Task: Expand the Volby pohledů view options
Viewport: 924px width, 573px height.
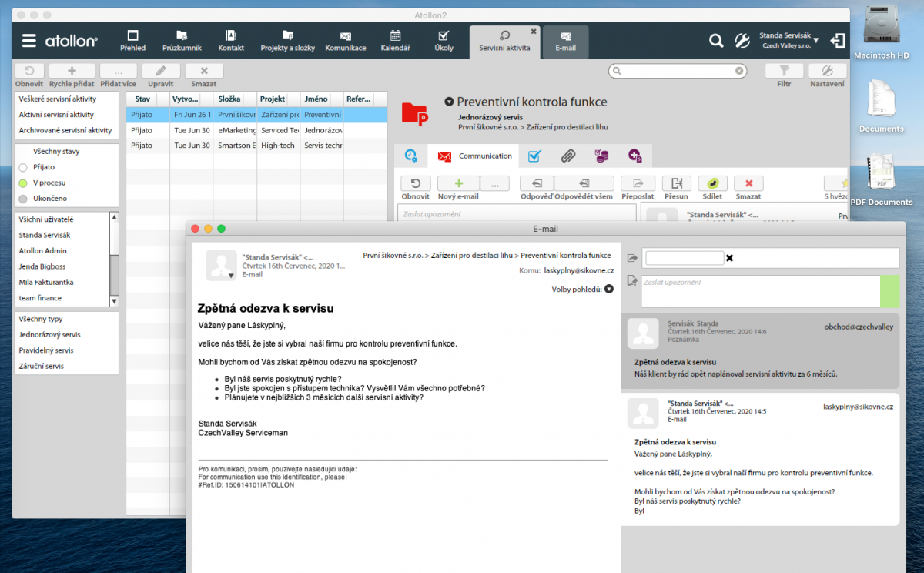Action: (609, 290)
